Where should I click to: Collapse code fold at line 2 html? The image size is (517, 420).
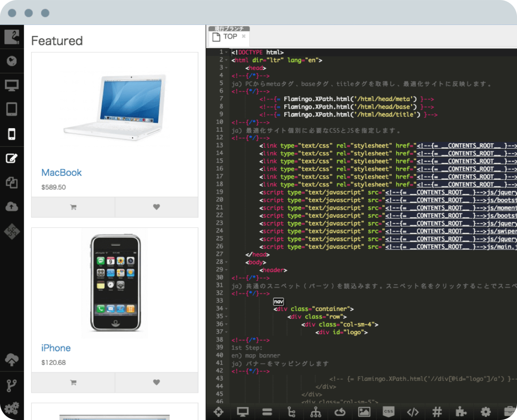click(x=226, y=60)
